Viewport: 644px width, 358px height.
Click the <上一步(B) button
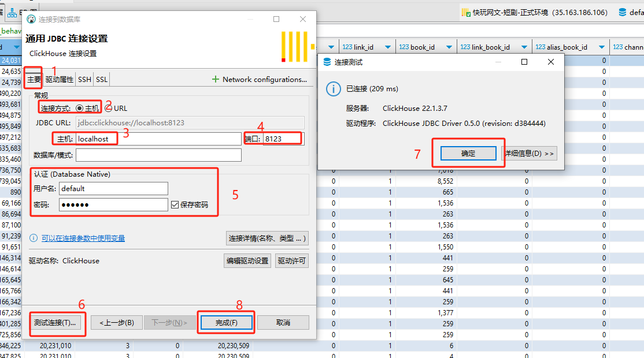[117, 323]
